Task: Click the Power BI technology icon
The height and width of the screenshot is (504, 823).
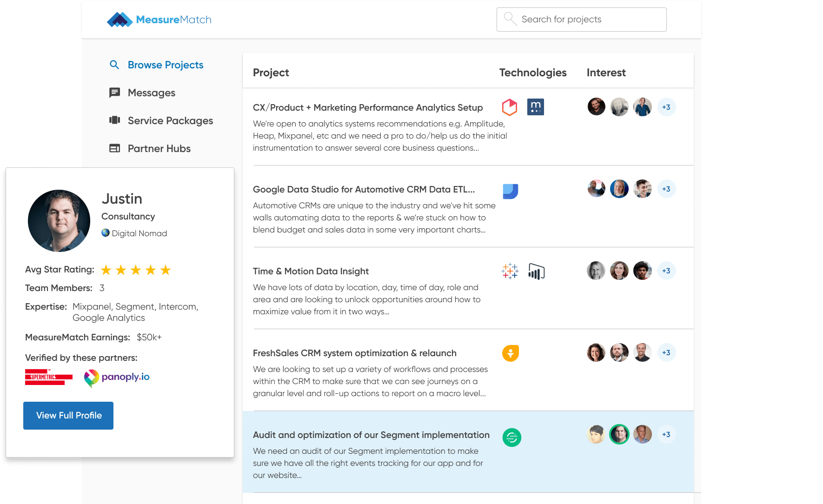Action: click(x=536, y=272)
